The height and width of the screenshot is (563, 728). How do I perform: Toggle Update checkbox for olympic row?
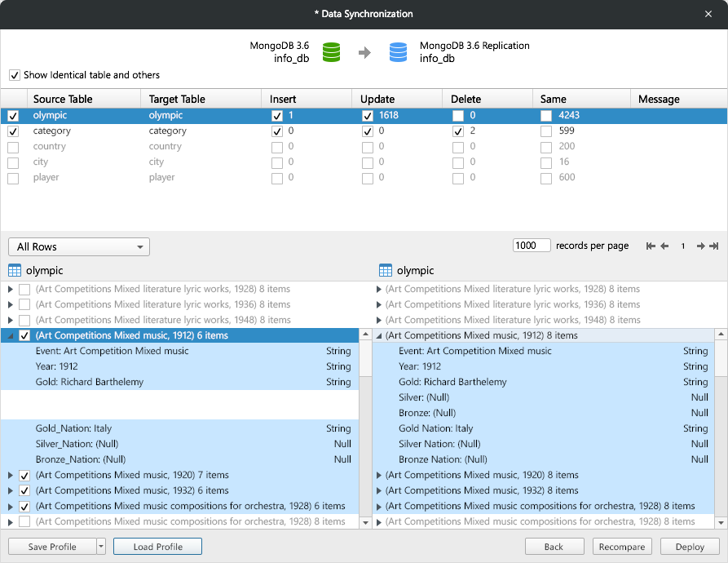tap(368, 116)
